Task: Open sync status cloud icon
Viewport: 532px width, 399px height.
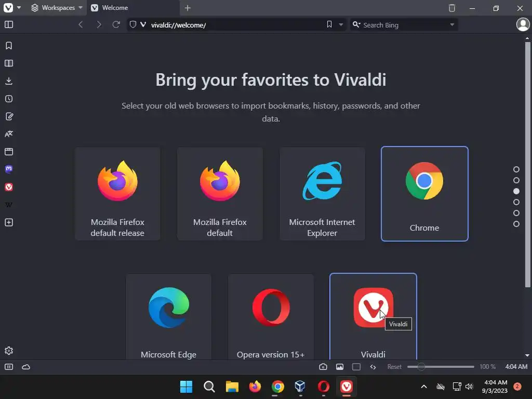Action: [26, 367]
